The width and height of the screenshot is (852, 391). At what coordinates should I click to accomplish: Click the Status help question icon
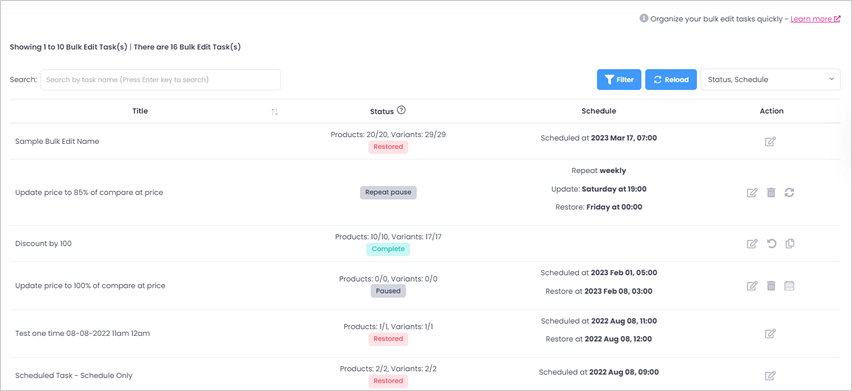click(402, 110)
